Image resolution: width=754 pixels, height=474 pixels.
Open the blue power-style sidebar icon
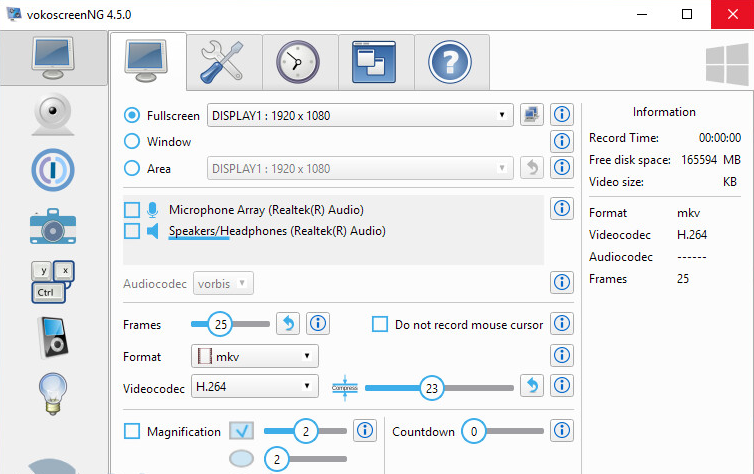(53, 170)
